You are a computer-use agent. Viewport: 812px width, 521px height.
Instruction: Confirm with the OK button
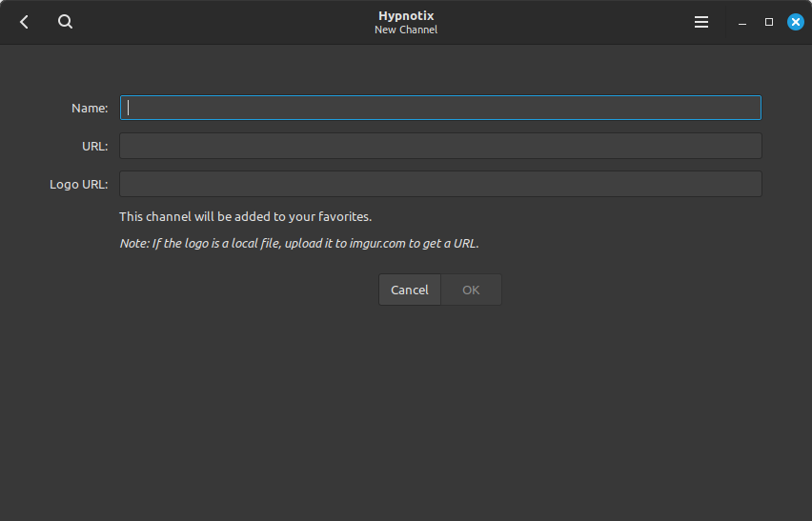(471, 290)
